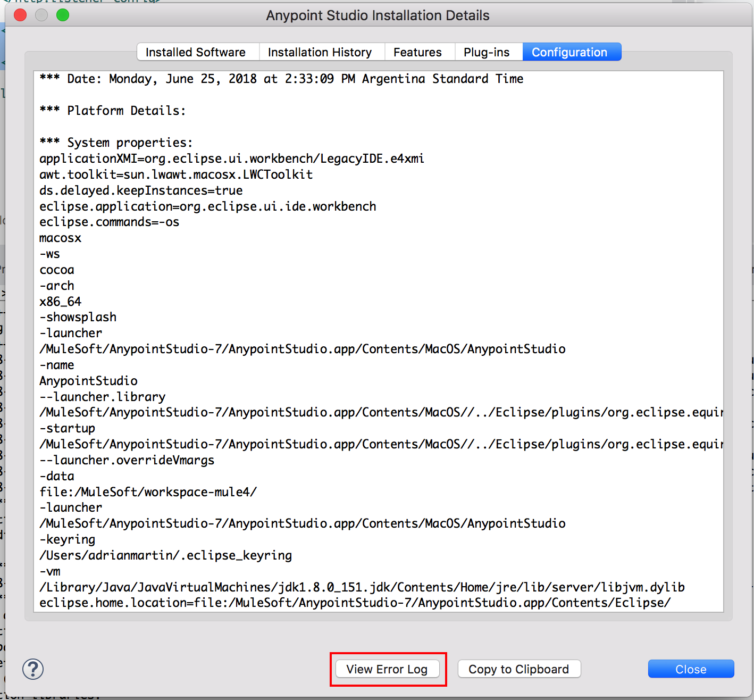
Task: Click the workspace-mule4 data path line
Action: (x=148, y=491)
